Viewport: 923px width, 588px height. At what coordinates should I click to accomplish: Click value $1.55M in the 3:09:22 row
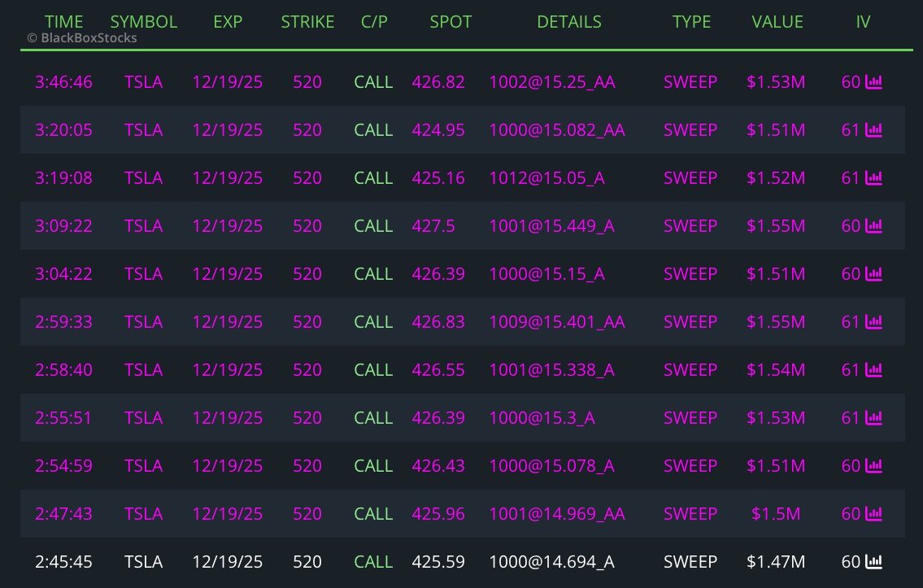point(776,225)
